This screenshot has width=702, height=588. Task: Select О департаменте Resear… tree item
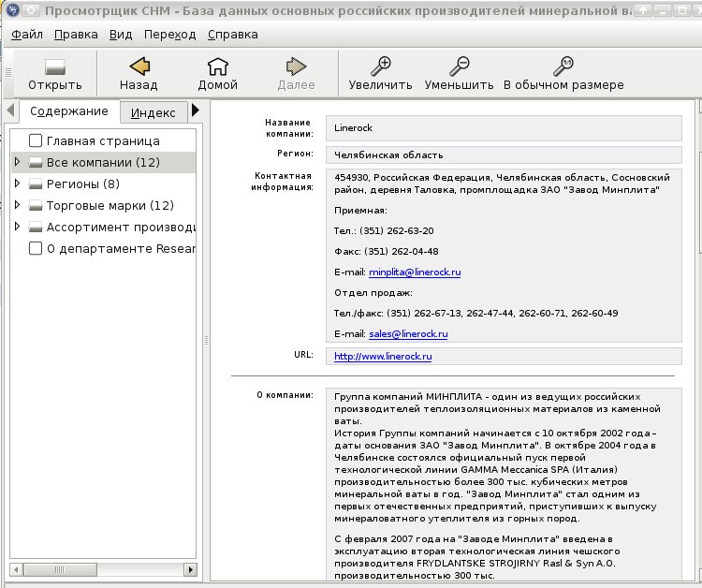pyautogui.click(x=121, y=248)
